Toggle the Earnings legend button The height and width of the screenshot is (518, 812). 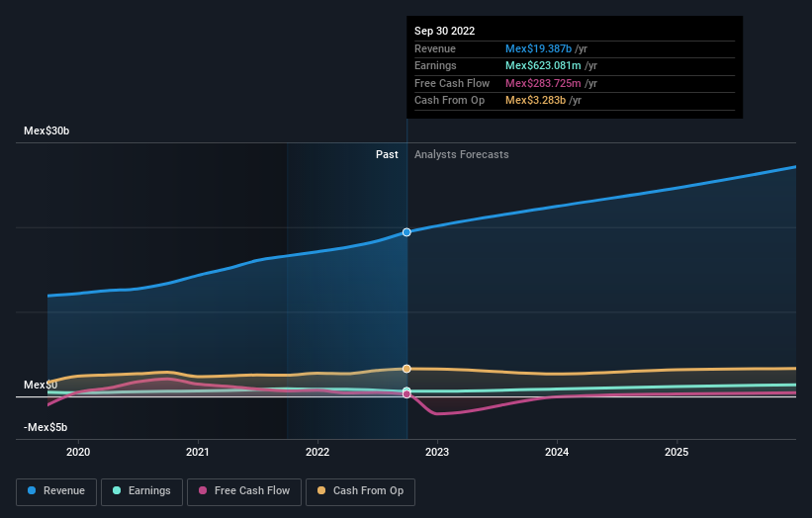tap(141, 491)
